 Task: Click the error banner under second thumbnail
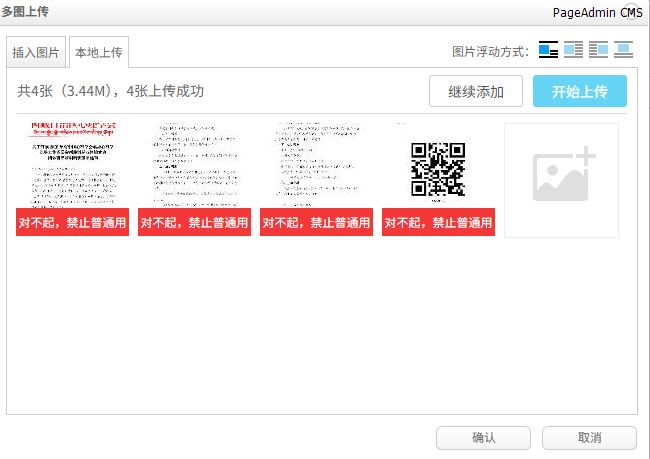click(x=194, y=223)
